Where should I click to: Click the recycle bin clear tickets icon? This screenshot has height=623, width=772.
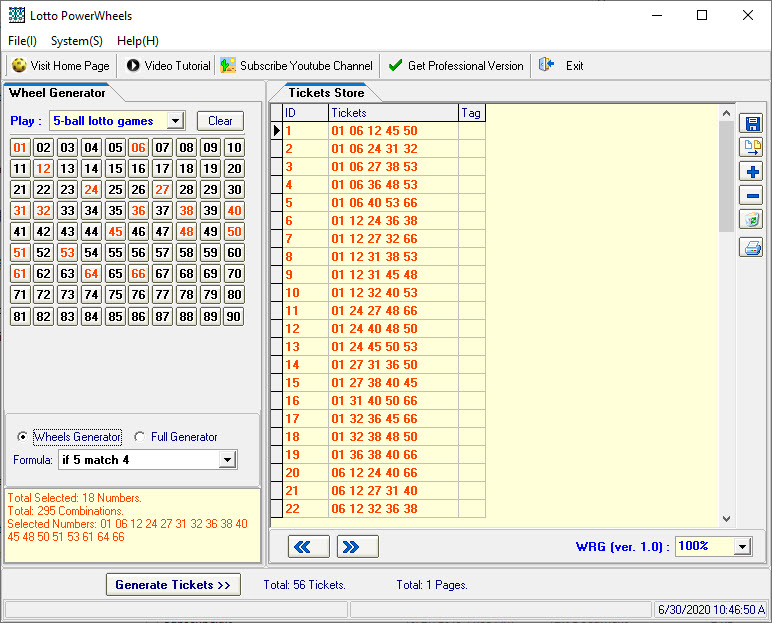(x=752, y=220)
